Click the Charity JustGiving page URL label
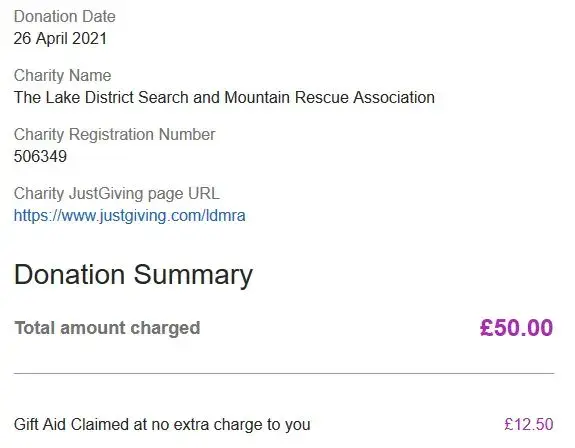 pos(117,194)
